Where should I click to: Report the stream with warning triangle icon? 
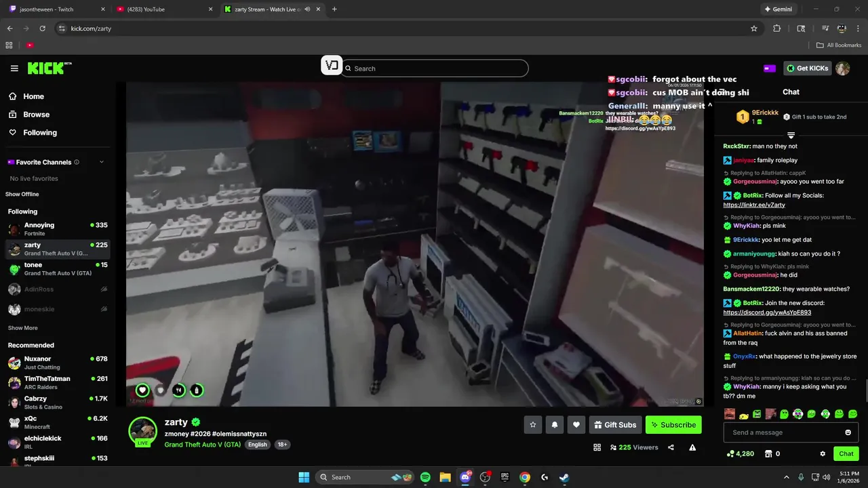(x=692, y=447)
